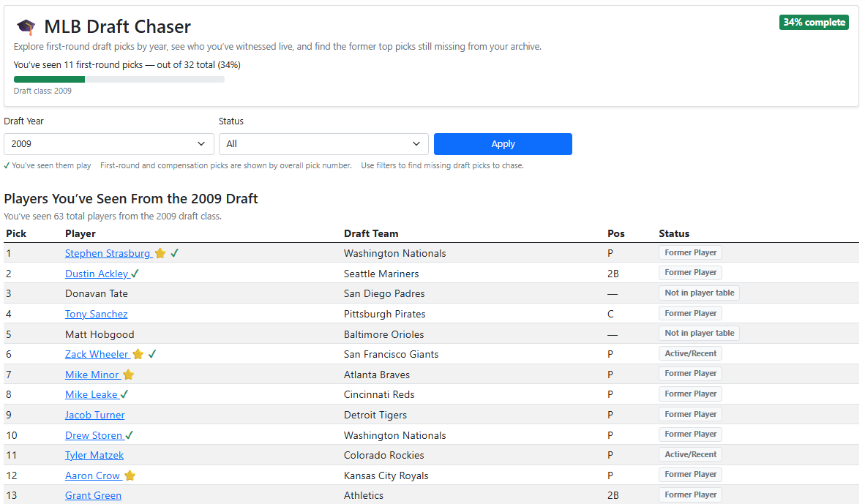Open Mike Leake player link
The width and height of the screenshot is (865, 504).
point(91,394)
